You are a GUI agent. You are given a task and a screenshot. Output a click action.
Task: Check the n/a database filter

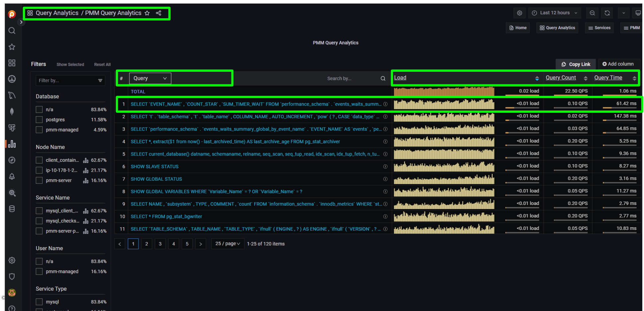[39, 109]
